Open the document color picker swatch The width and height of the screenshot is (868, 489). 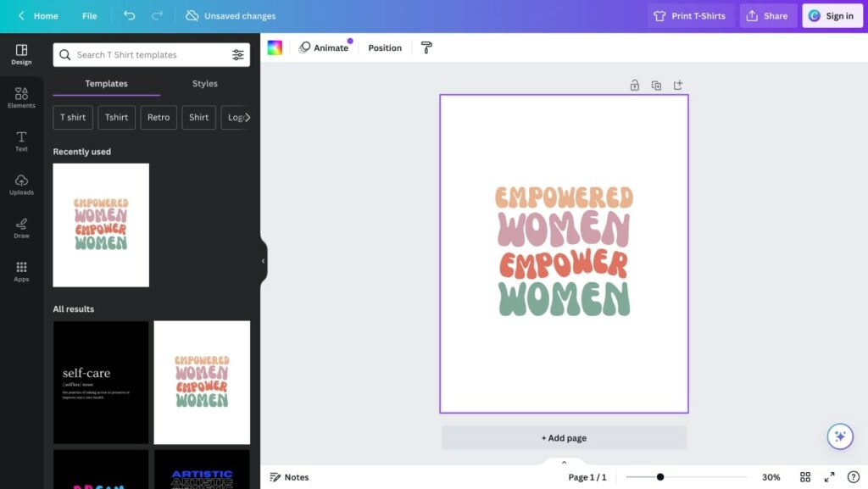tap(274, 47)
